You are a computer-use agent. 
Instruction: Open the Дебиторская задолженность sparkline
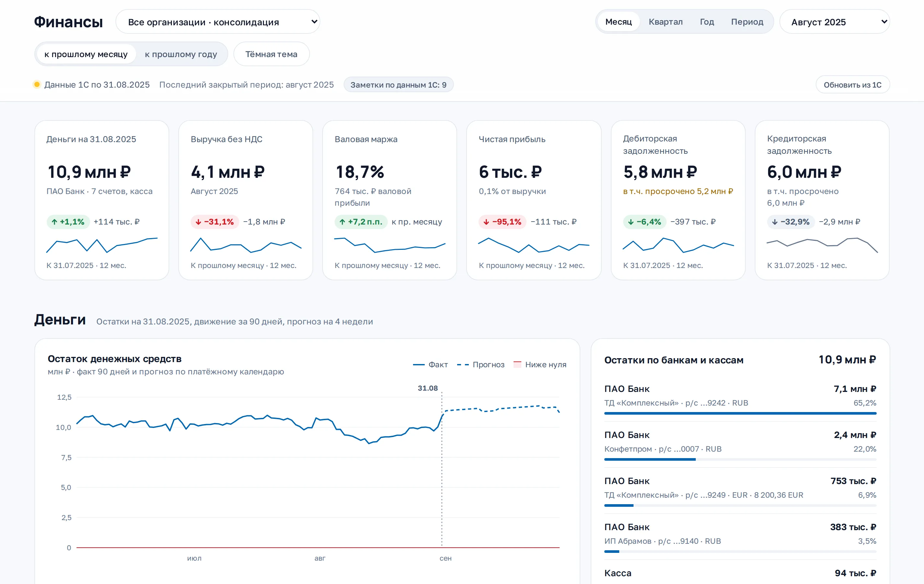pos(678,245)
